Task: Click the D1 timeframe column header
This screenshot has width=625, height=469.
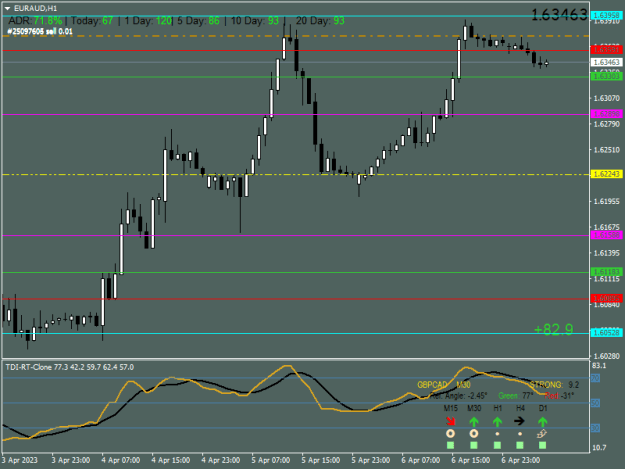Action: pyautogui.click(x=543, y=408)
